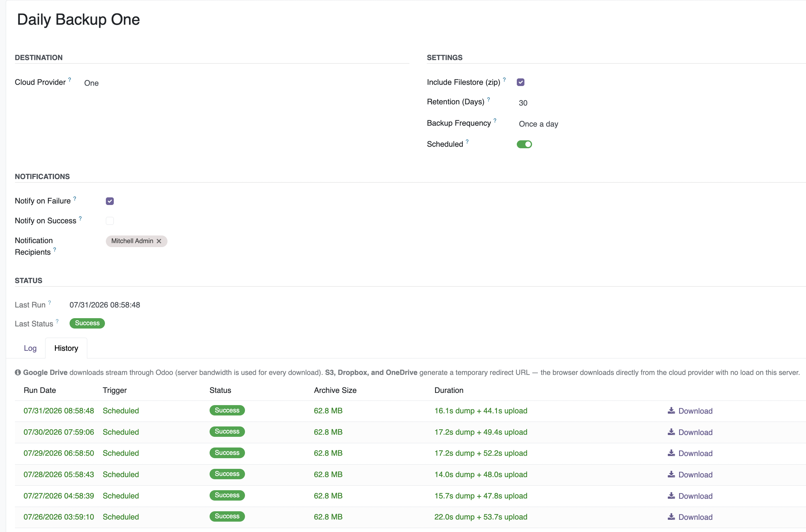
Task: Edit the Retention (Days) value 30
Action: click(523, 103)
